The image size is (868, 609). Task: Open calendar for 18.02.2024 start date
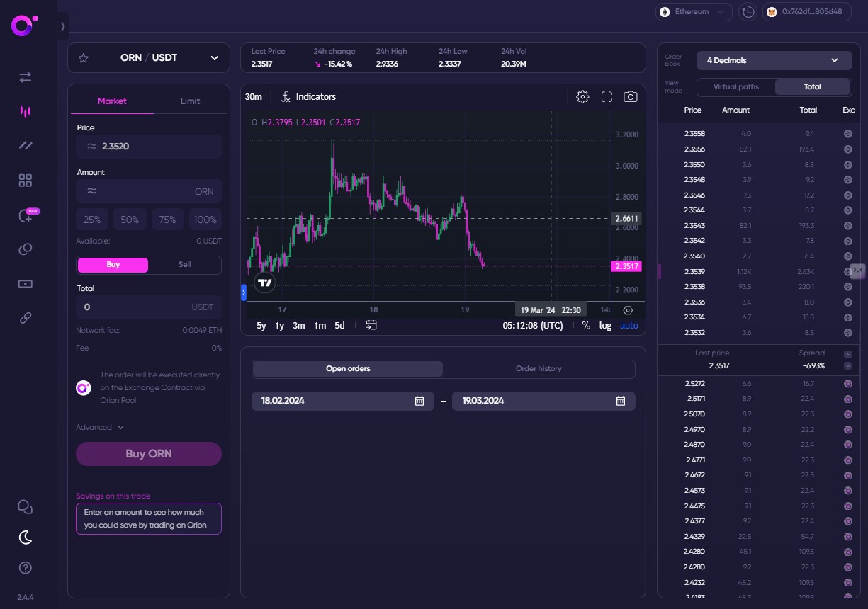(419, 401)
